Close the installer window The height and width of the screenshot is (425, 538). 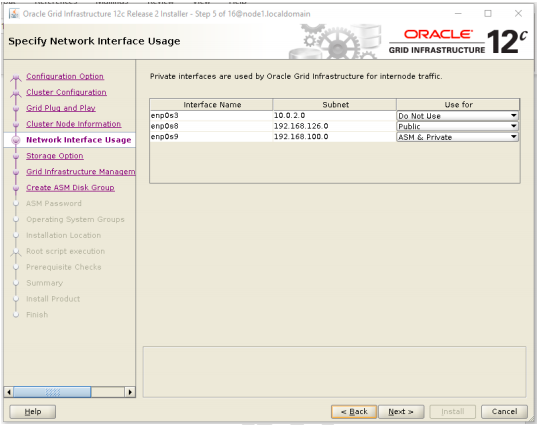click(518, 13)
